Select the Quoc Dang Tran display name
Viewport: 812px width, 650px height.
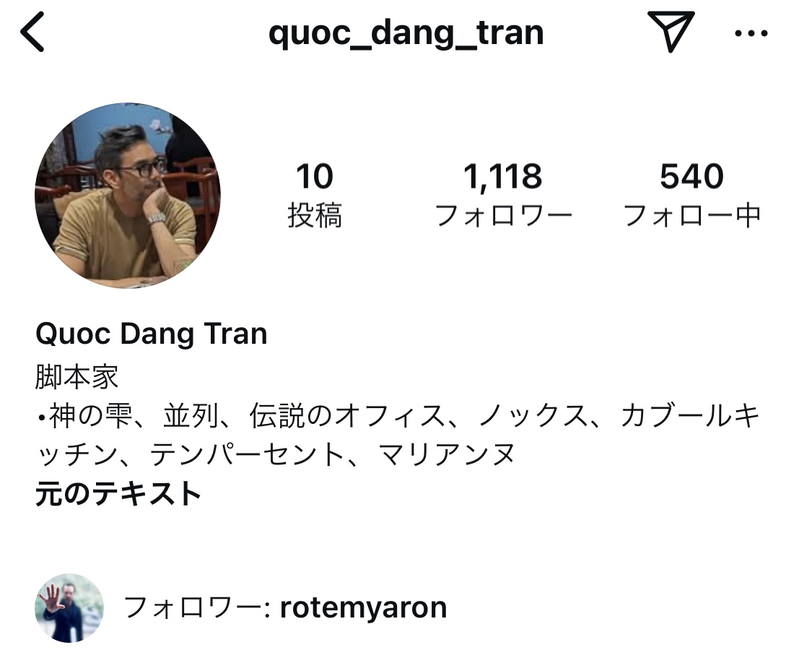pyautogui.click(x=152, y=334)
